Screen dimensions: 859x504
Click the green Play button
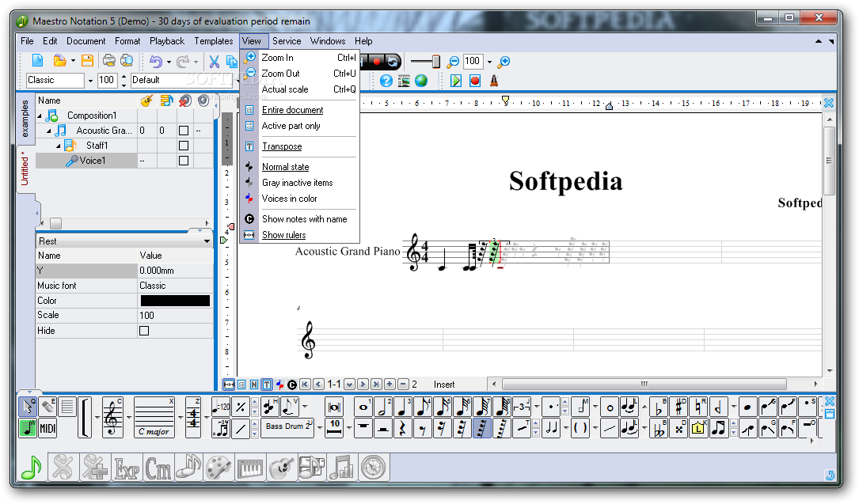coord(456,81)
